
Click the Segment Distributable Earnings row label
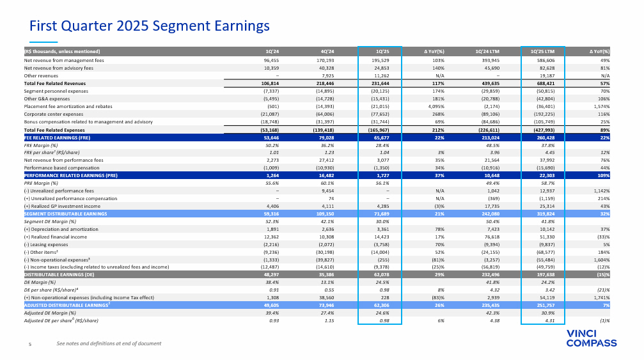tap(65, 214)
